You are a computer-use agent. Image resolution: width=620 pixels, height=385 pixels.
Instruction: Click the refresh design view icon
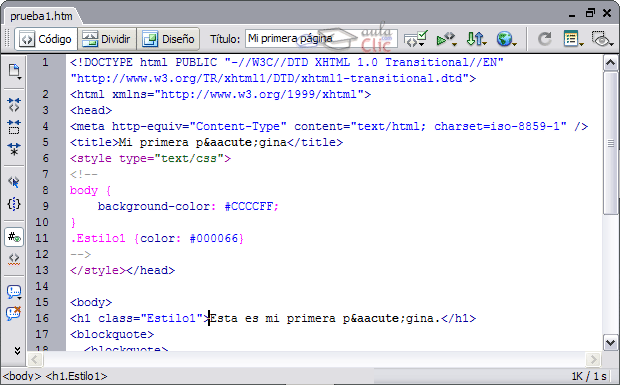pos(545,39)
